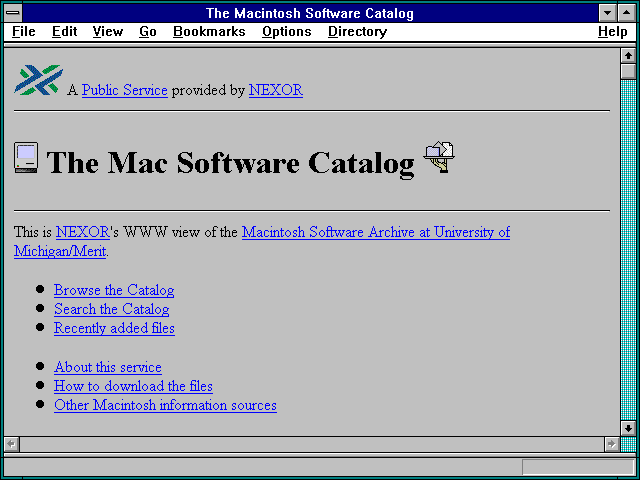This screenshot has height=480, width=640.
Task: Open the Edit menu
Action: [x=64, y=31]
